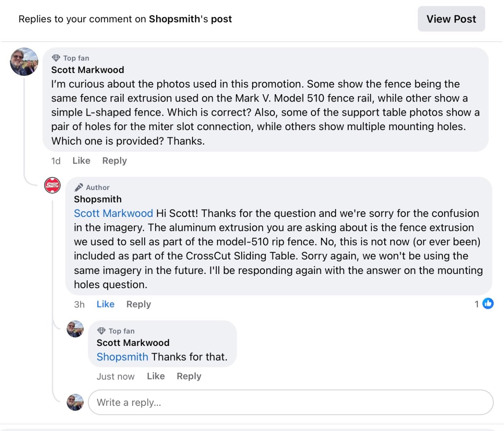Toggle the Like on Shopsmith's reply
This screenshot has height=431, width=504.
click(105, 304)
